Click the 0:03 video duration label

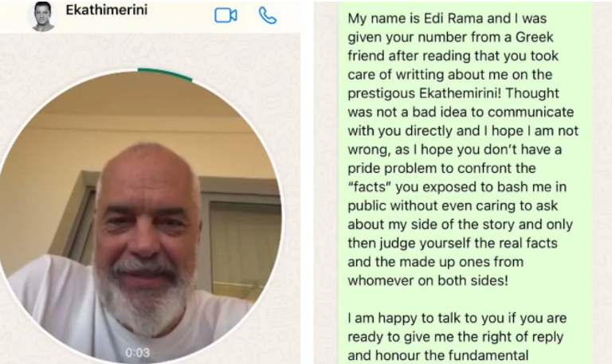coord(137,353)
